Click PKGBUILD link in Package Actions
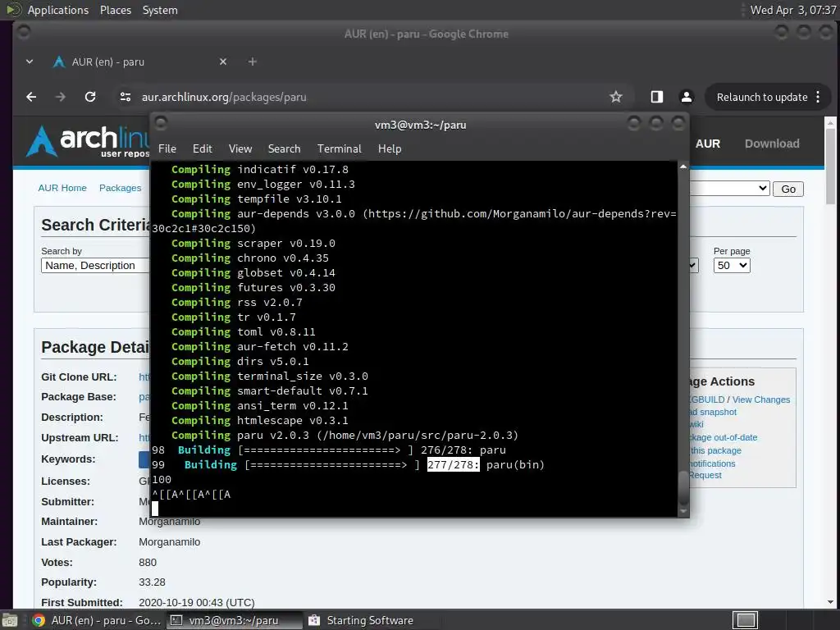840x630 pixels. (707, 399)
